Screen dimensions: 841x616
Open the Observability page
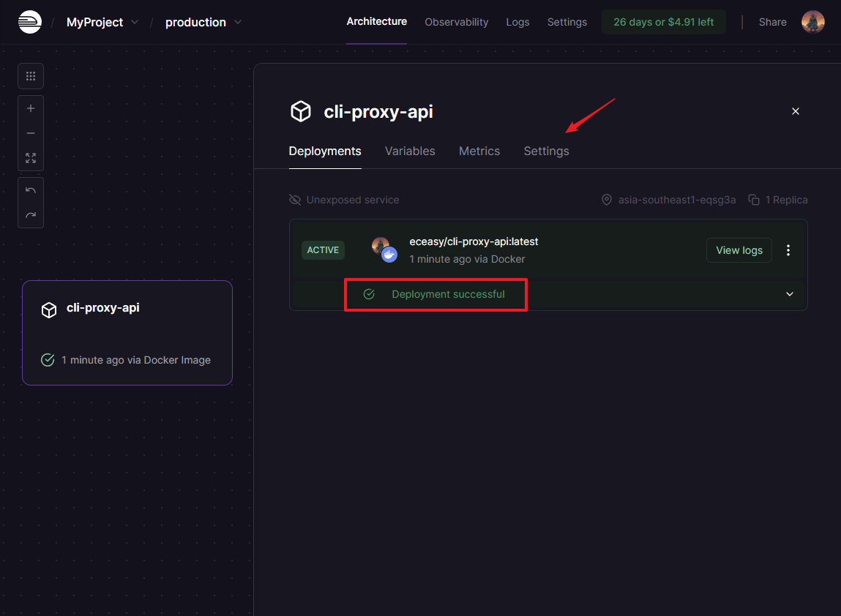[x=456, y=22]
